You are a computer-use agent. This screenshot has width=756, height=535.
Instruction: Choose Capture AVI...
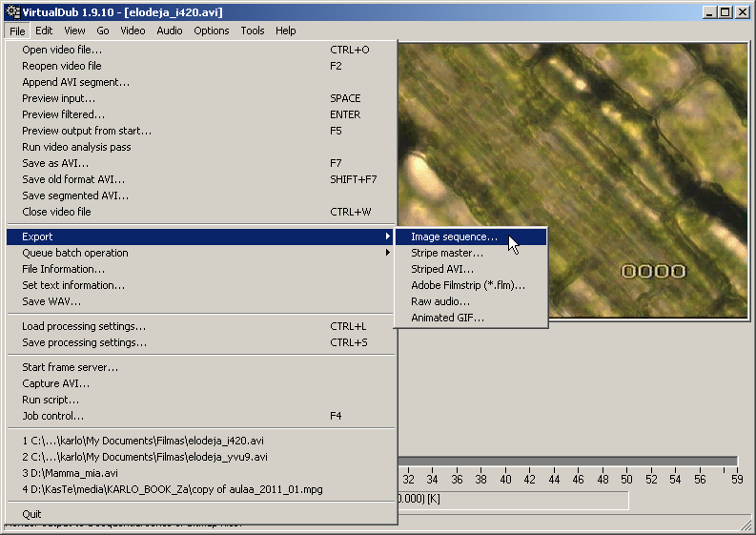point(201,383)
